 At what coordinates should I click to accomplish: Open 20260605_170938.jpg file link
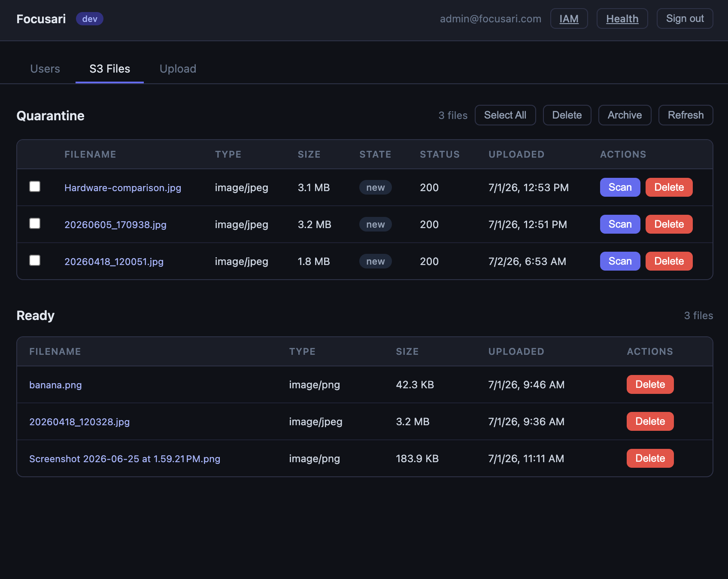click(x=115, y=225)
